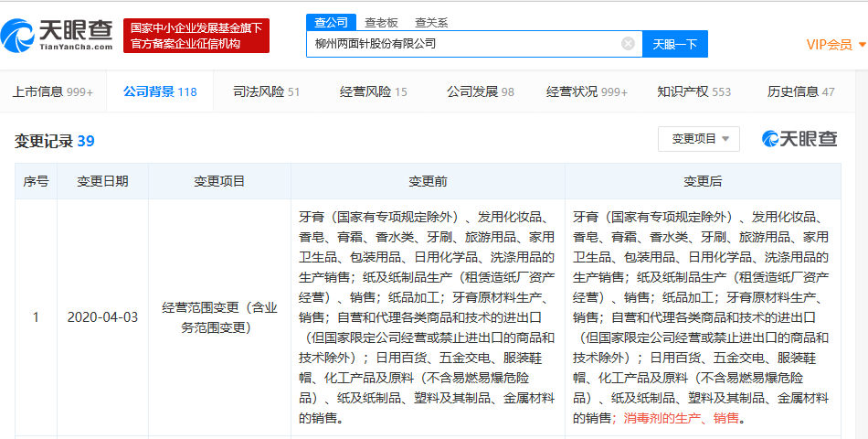Click the 天眼一下 search button
Image resolution: width=868 pixels, height=439 pixels.
(x=675, y=44)
